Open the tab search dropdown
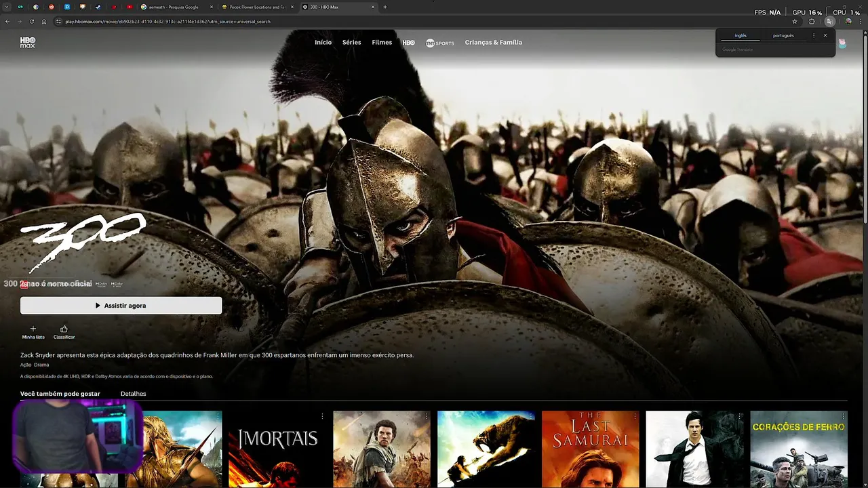This screenshot has height=488, width=868. 7,7
